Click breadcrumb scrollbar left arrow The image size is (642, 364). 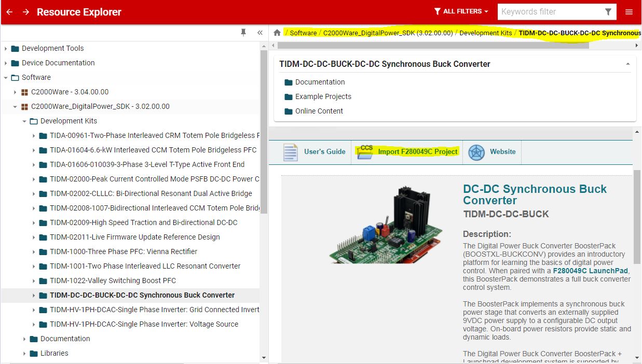[273, 46]
